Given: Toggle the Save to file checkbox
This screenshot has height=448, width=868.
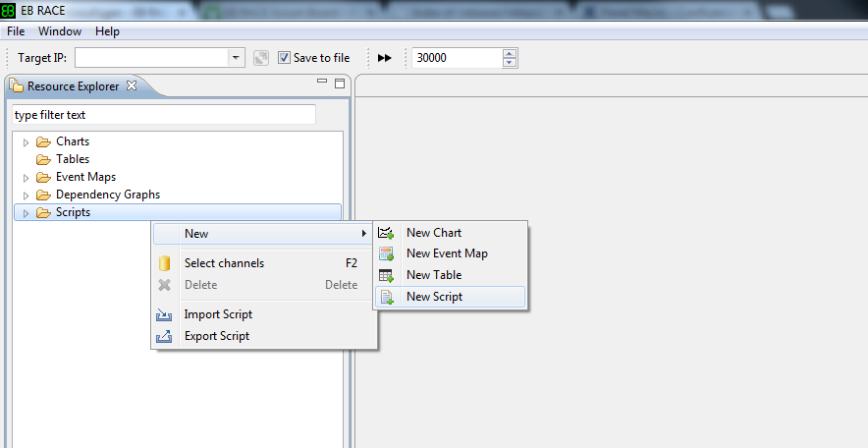Looking at the screenshot, I should point(284,58).
